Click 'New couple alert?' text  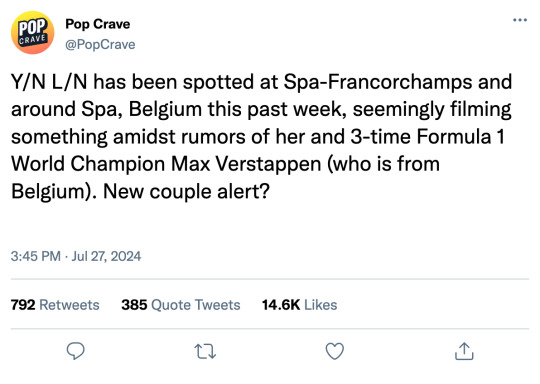click(x=186, y=191)
